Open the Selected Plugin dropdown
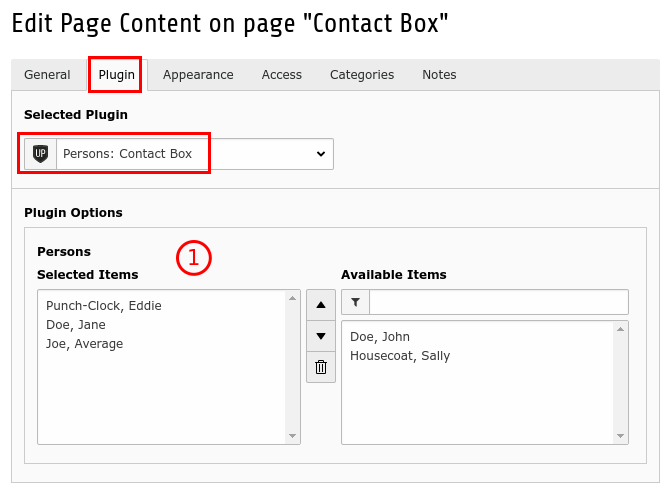665x486 pixels. click(194, 154)
